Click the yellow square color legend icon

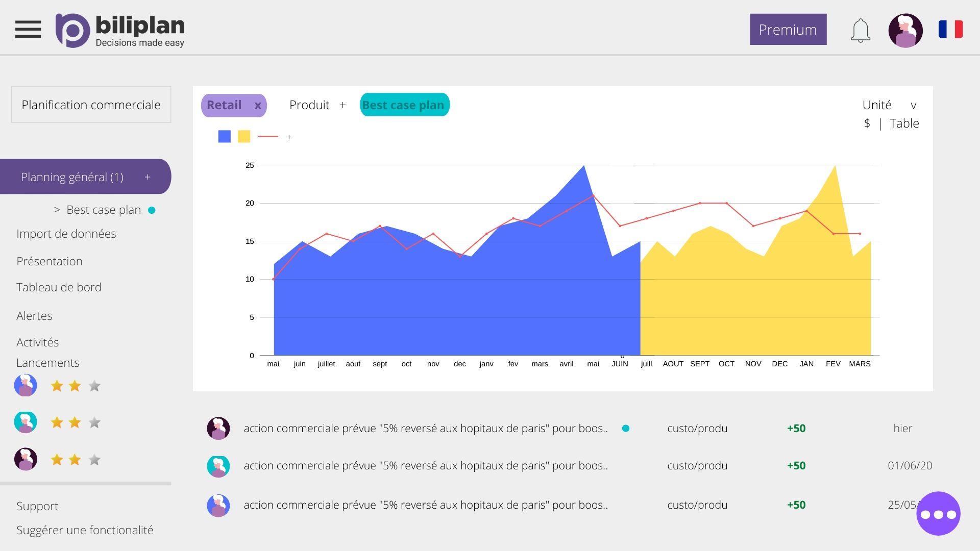(x=243, y=137)
